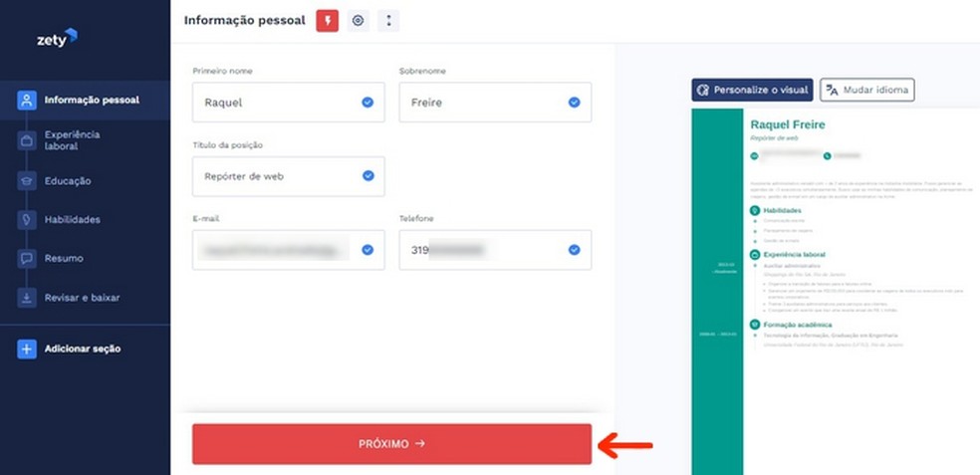Click the Resumo speech bubble icon
Screen dimensions: 980x475
27,258
